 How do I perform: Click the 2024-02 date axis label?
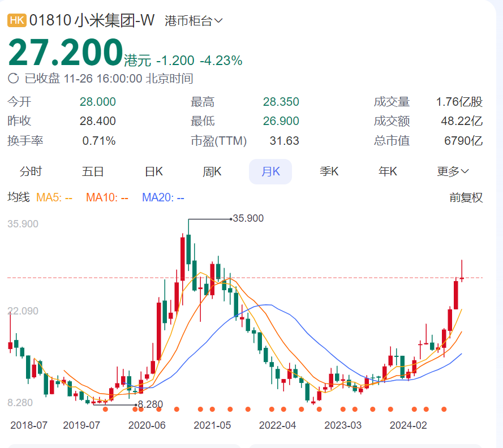(409, 425)
